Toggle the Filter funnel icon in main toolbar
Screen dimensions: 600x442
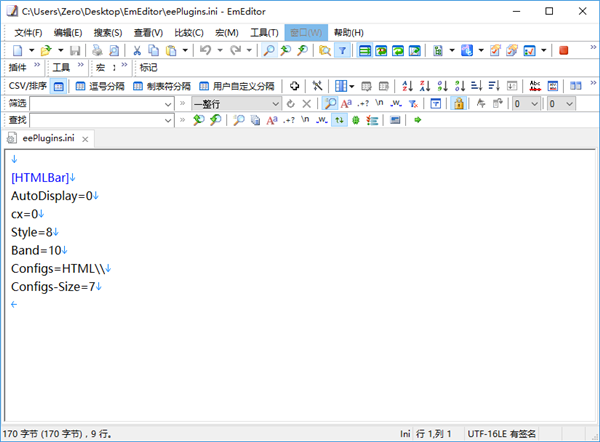click(x=342, y=51)
